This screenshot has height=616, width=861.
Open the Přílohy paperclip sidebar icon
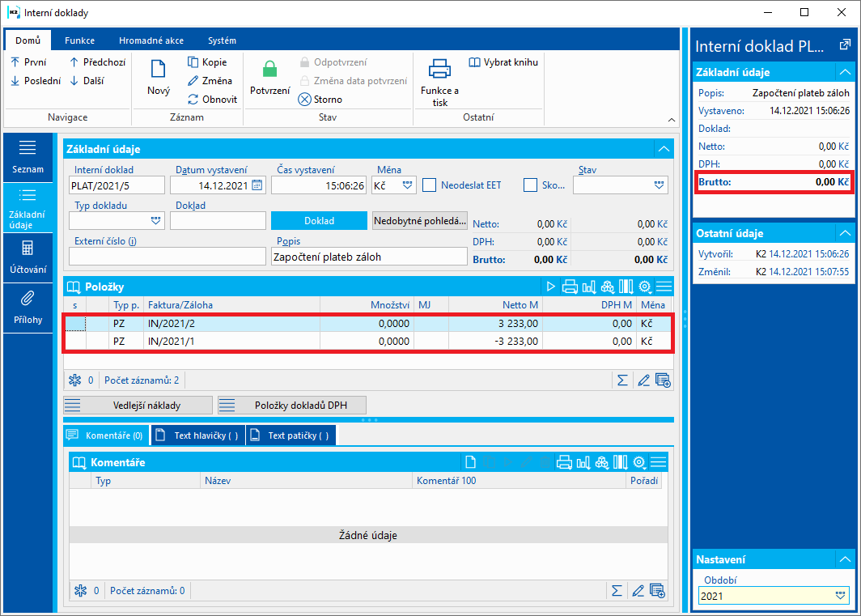(x=28, y=299)
